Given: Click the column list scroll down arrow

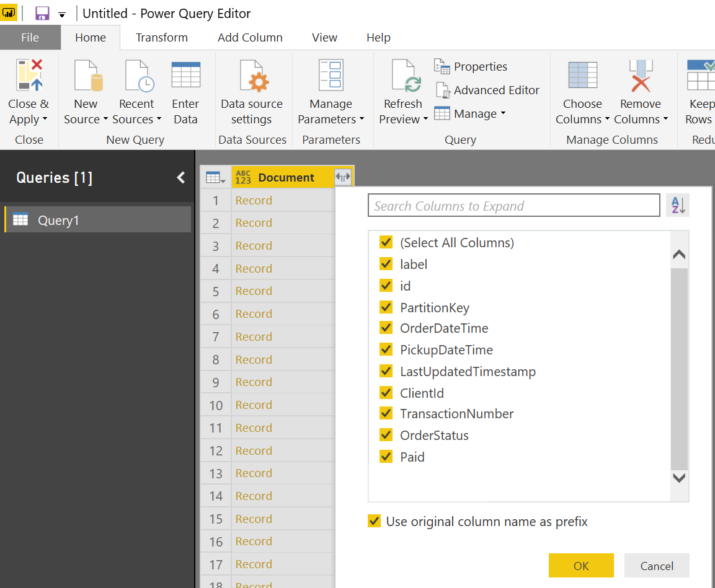Looking at the screenshot, I should tap(679, 477).
